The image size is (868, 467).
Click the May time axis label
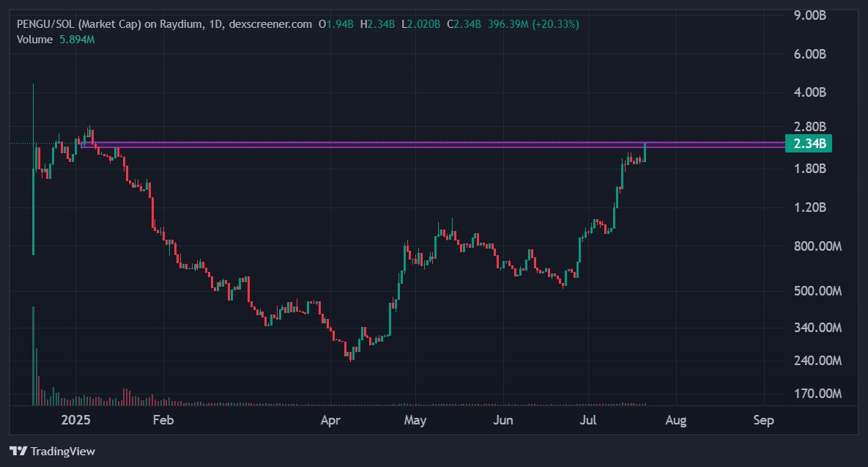click(x=415, y=421)
